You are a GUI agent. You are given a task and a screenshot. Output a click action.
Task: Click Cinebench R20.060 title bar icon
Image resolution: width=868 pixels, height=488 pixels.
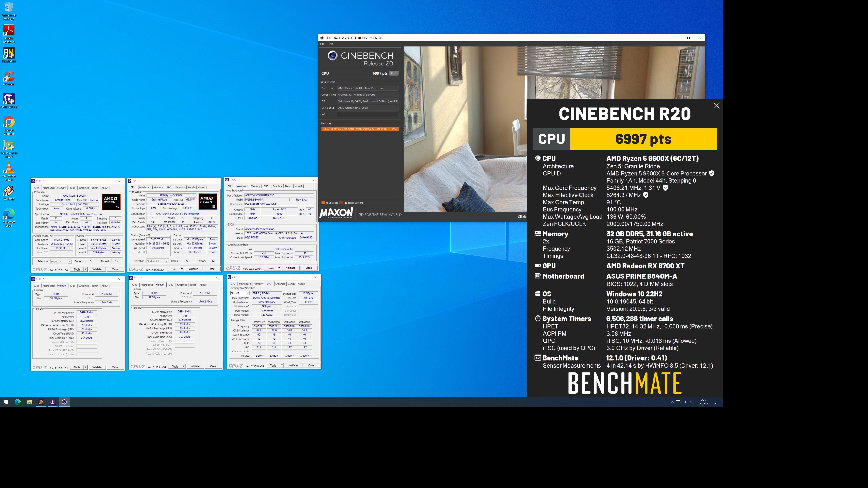[x=322, y=38]
